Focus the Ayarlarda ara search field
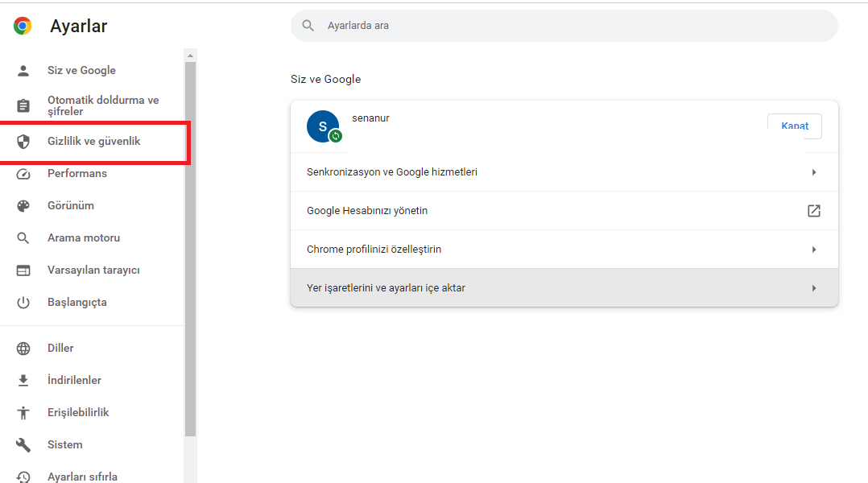 [564, 26]
